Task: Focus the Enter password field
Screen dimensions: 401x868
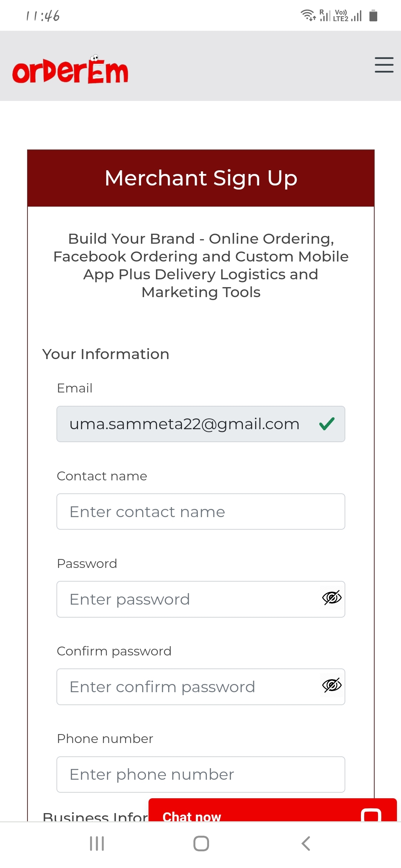Action: 186,599
